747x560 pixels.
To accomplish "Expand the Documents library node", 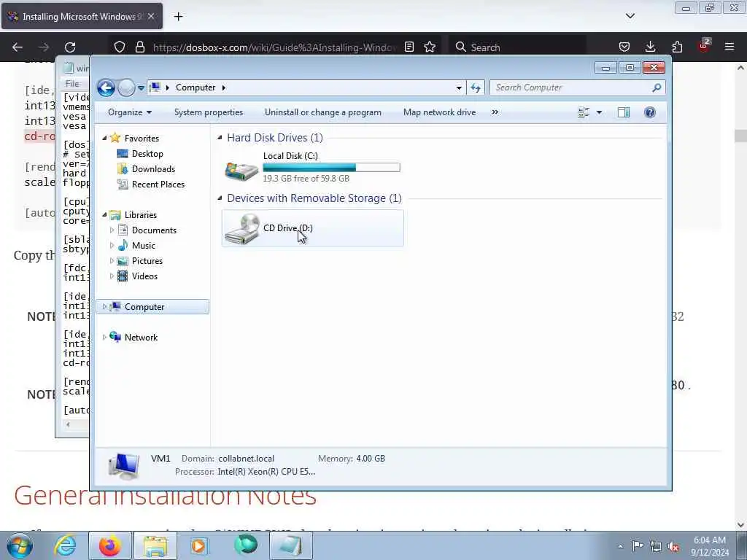I will 112,230.
